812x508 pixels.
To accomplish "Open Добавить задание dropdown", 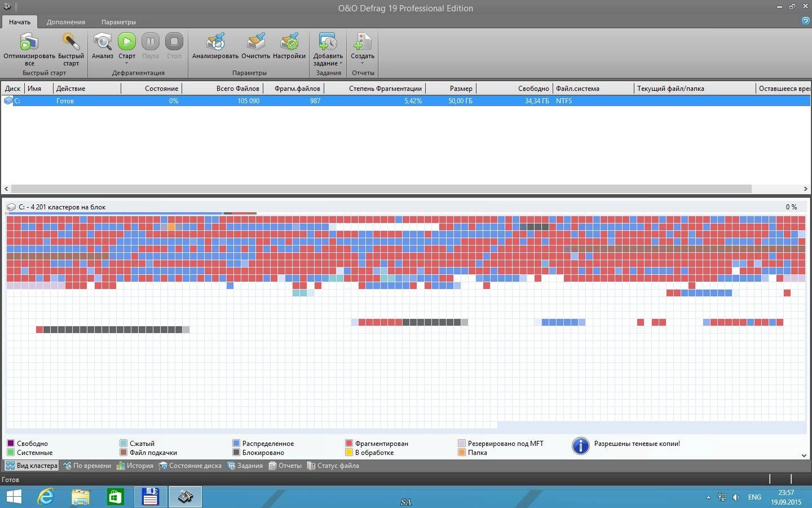I will pyautogui.click(x=328, y=49).
